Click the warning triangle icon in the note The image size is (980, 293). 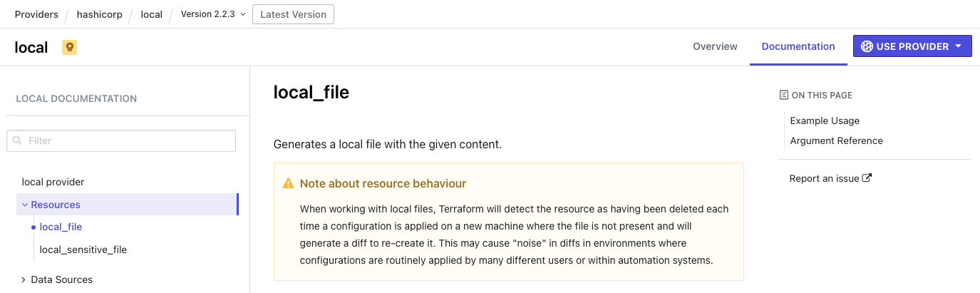pos(288,184)
